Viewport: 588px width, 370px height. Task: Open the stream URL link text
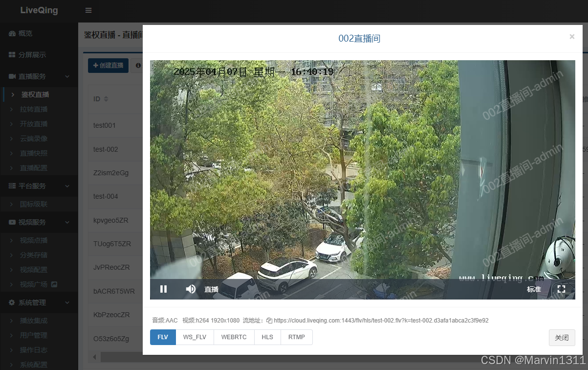(381, 321)
